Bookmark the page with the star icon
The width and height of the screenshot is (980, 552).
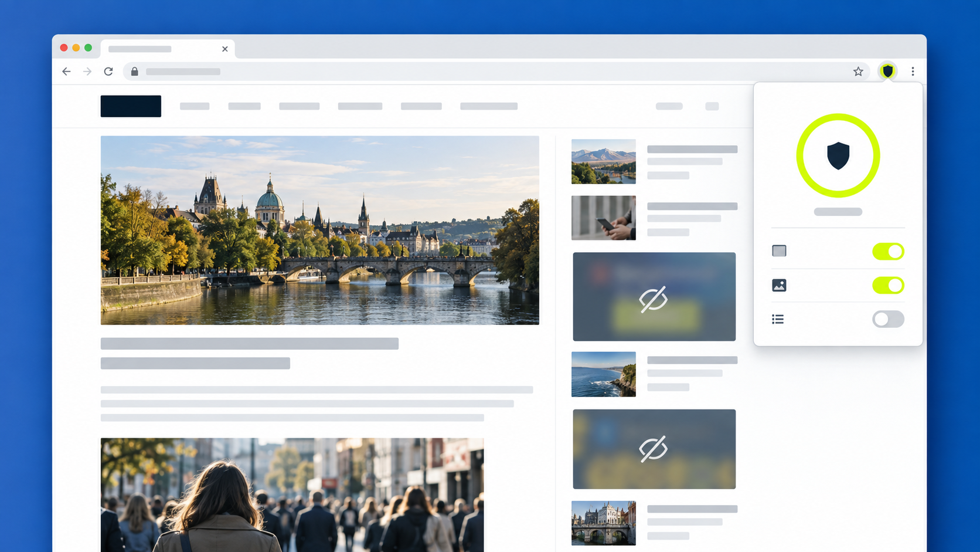click(858, 72)
